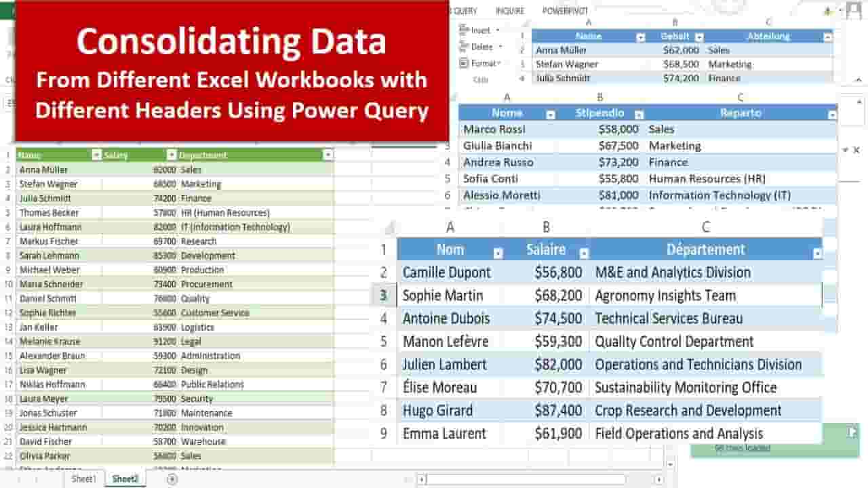Click the Sustainability Monitoring Office cell
The height and width of the screenshot is (488, 868).
[x=706, y=388]
